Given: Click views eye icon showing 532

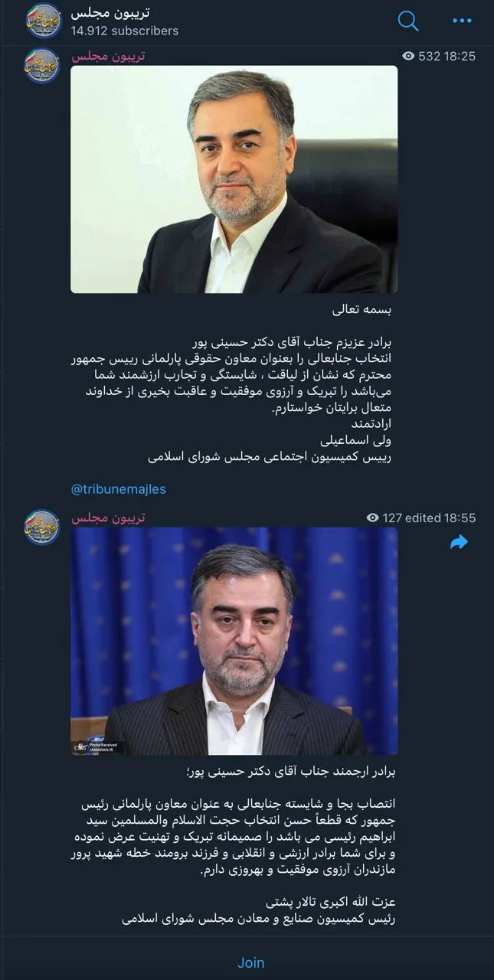Looking at the screenshot, I should point(408,56).
